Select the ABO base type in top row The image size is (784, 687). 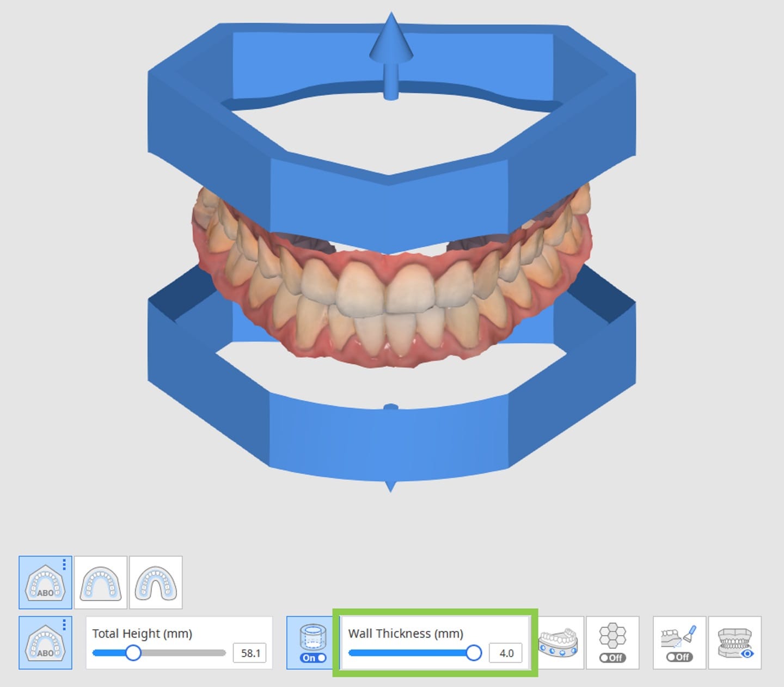click(45, 582)
